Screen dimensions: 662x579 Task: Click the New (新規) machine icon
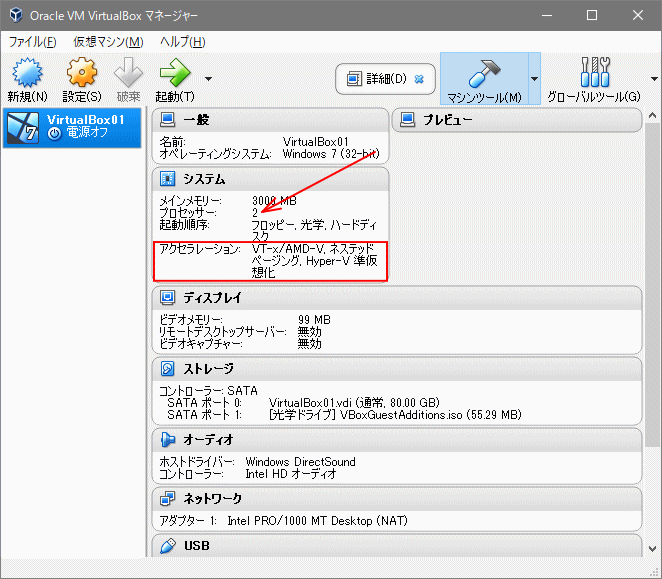tap(27, 73)
